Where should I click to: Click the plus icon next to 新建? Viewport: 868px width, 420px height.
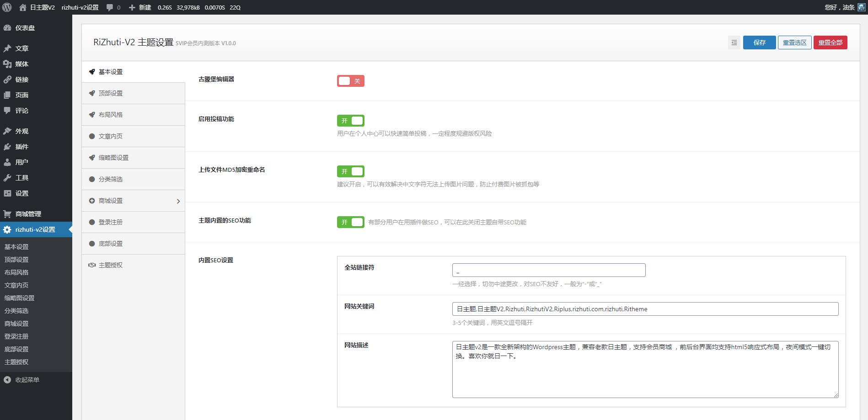132,7
